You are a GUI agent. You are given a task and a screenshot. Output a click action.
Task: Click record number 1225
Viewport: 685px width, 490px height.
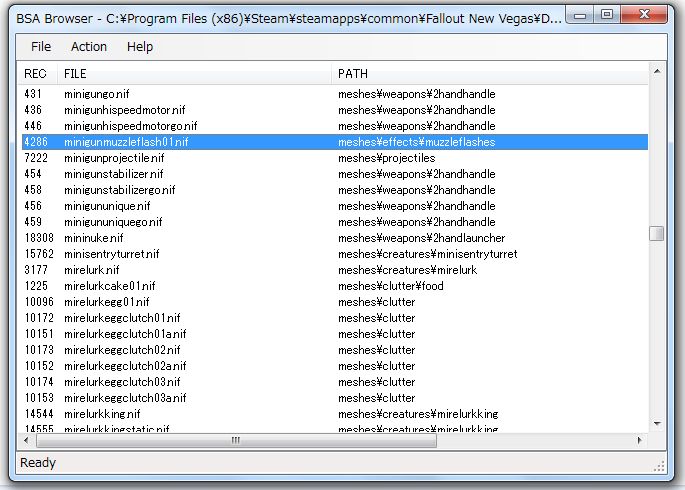coord(36,286)
